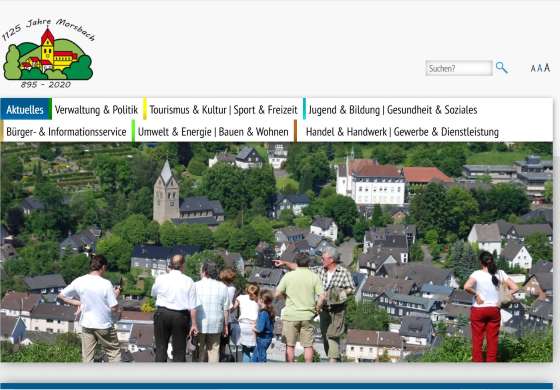
Task: Click the 1125 Jahre Morsbach logo
Action: click(48, 53)
